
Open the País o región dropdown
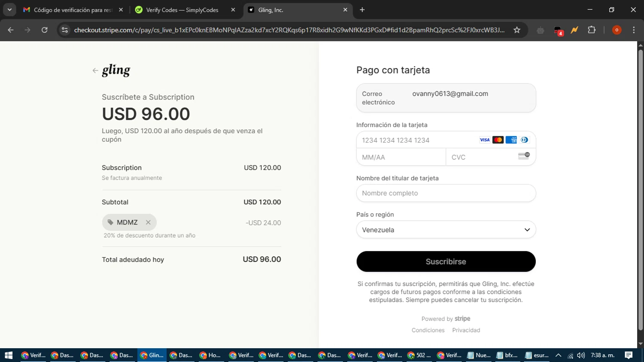(446, 230)
